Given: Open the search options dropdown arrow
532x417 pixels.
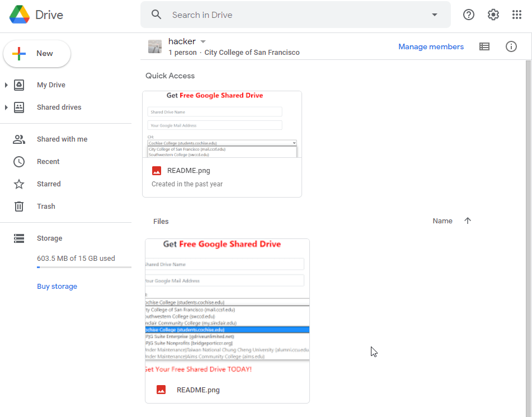Looking at the screenshot, I should click(x=434, y=15).
